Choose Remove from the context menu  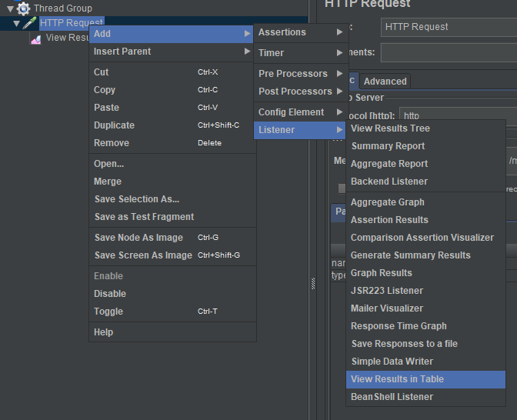(x=171, y=143)
